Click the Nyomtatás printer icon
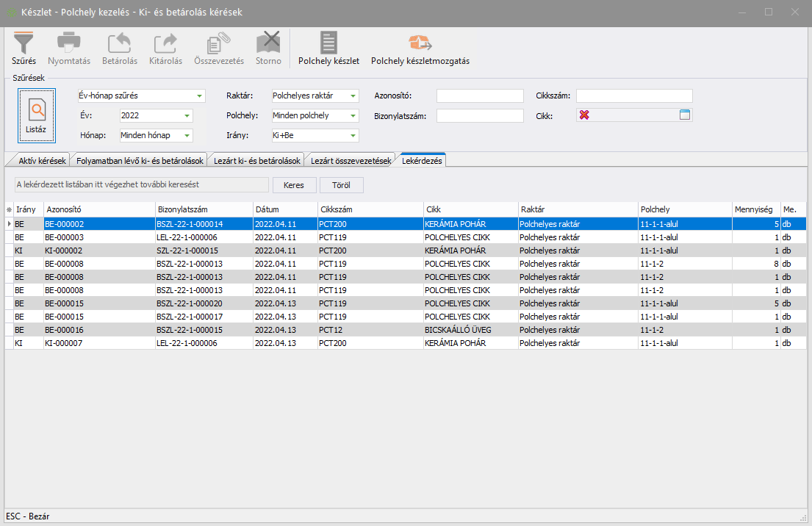 [x=69, y=43]
